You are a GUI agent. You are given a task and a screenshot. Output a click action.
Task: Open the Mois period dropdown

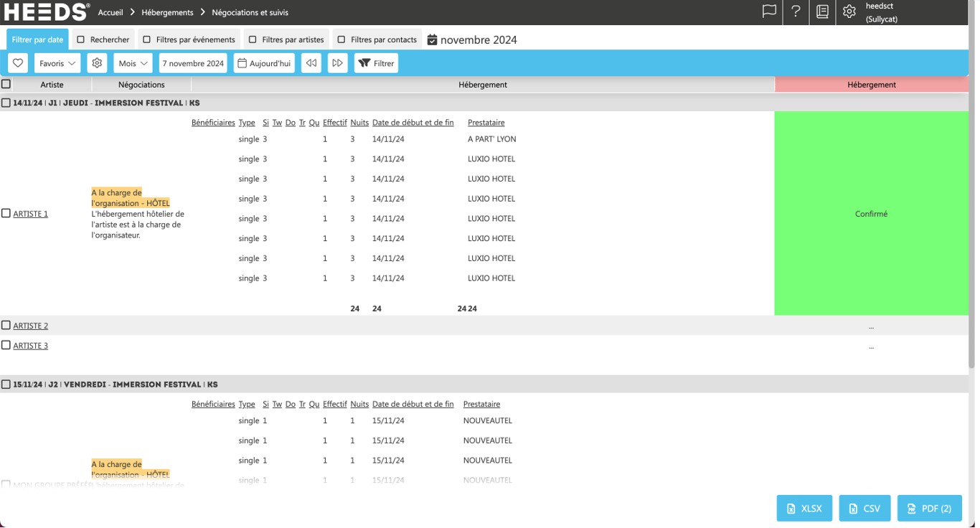133,63
